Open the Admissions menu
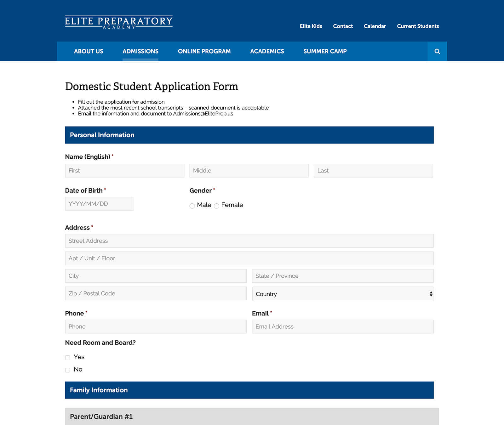This screenshot has width=504, height=425. click(140, 51)
